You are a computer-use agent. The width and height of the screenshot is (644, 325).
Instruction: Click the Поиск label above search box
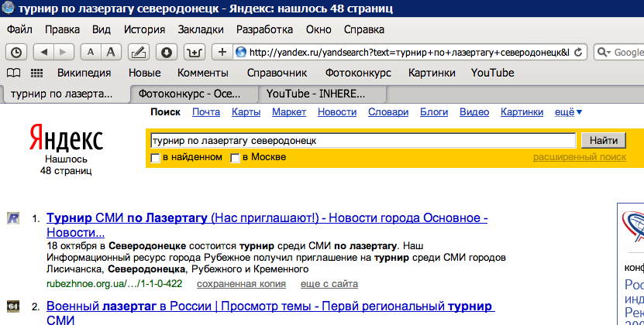[166, 112]
